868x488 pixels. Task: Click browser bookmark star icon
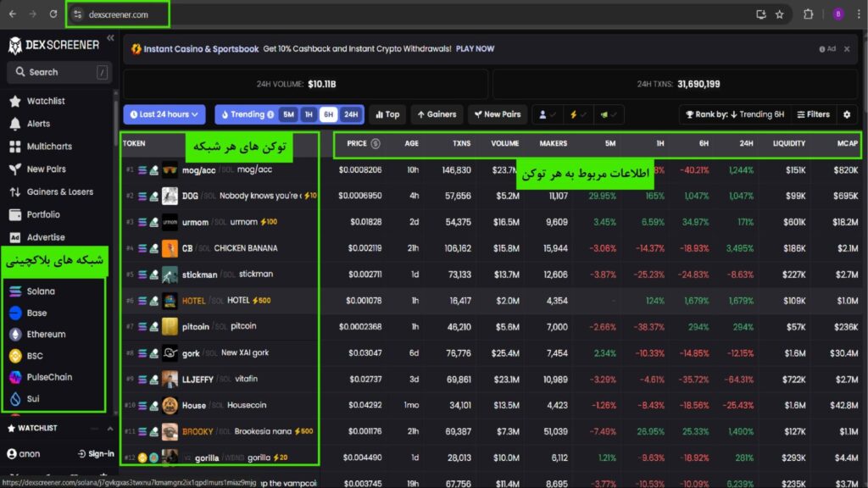pos(780,14)
